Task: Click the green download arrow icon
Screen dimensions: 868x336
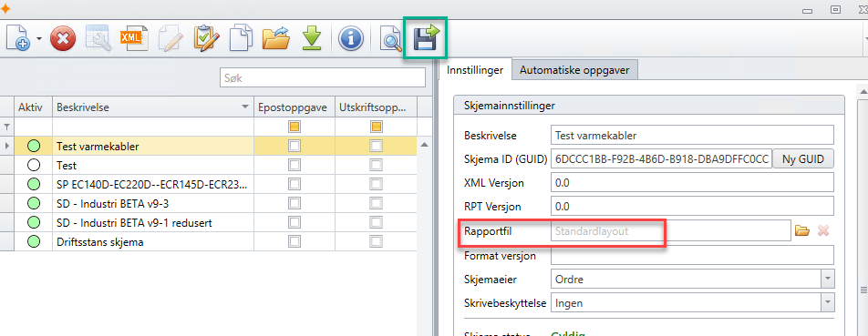Action: coord(312,39)
